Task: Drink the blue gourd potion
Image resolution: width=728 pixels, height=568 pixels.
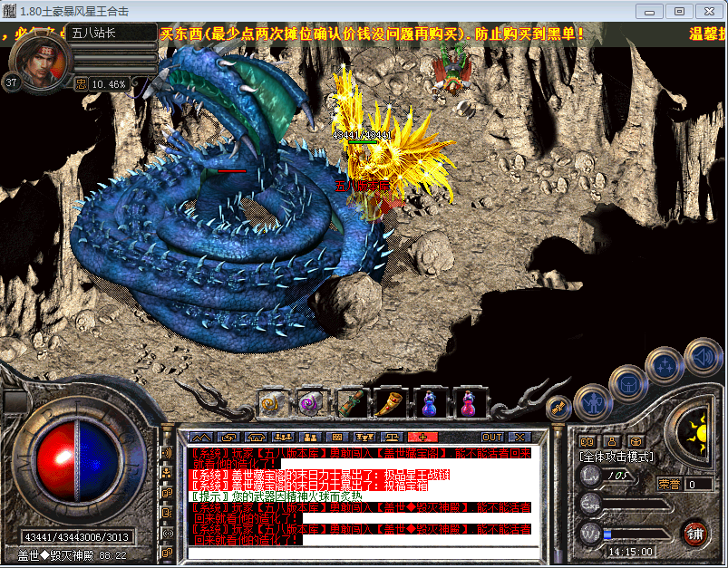Action: point(430,402)
